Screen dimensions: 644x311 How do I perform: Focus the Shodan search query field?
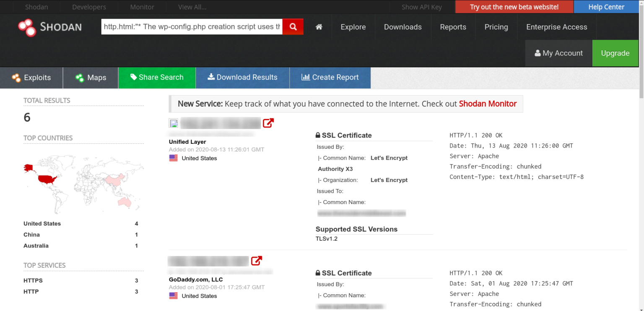[x=192, y=27]
